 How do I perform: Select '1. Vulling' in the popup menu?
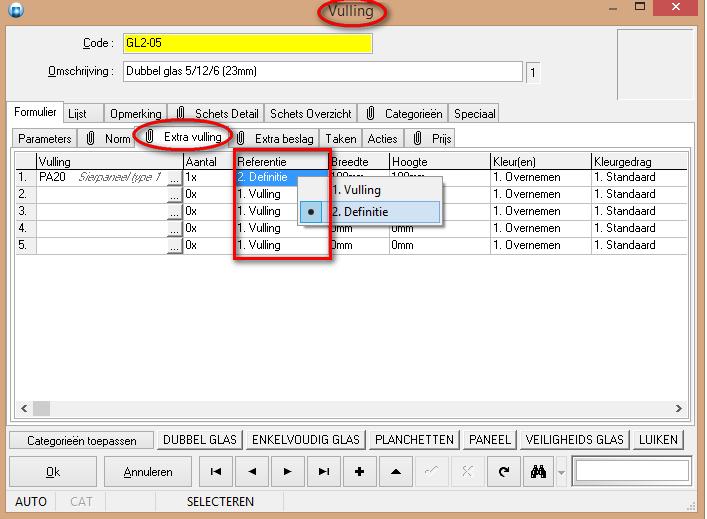click(370, 190)
